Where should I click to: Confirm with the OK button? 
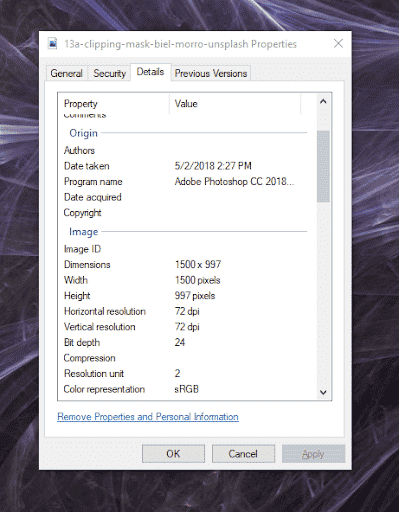point(173,454)
